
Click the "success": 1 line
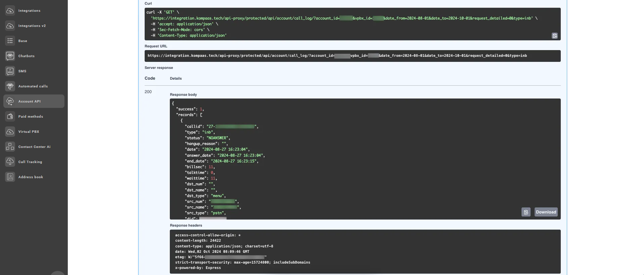point(190,109)
